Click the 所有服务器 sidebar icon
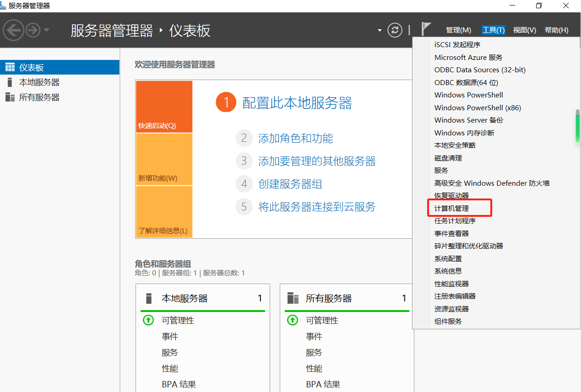Screen dimensions: 581x392 pos(10,97)
